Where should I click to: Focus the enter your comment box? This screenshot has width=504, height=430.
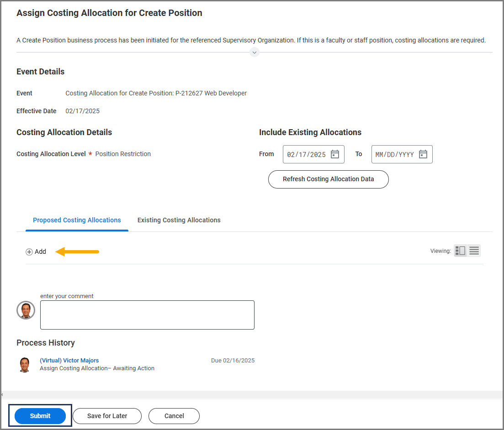[147, 315]
